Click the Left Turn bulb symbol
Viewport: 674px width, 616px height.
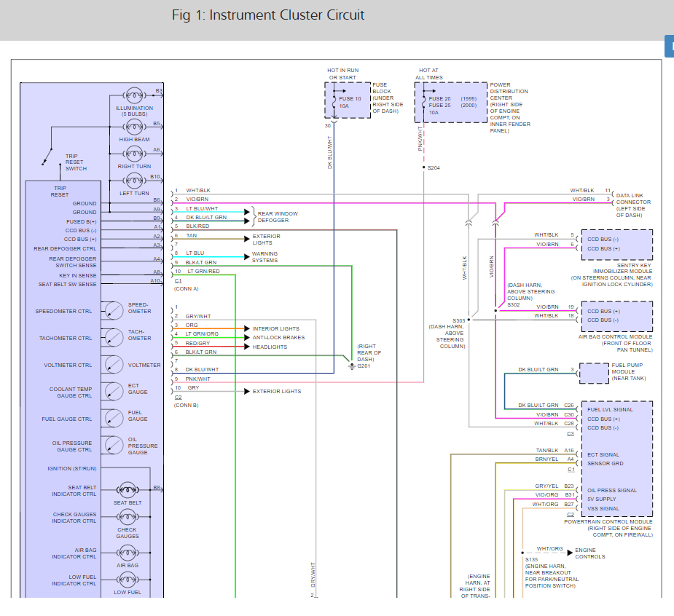(x=134, y=181)
